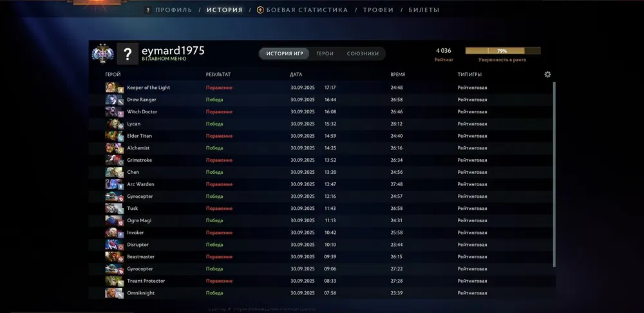This screenshot has height=313, width=644.
Task: Click duration 26:15 in Beastmaster row
Action: point(396,257)
